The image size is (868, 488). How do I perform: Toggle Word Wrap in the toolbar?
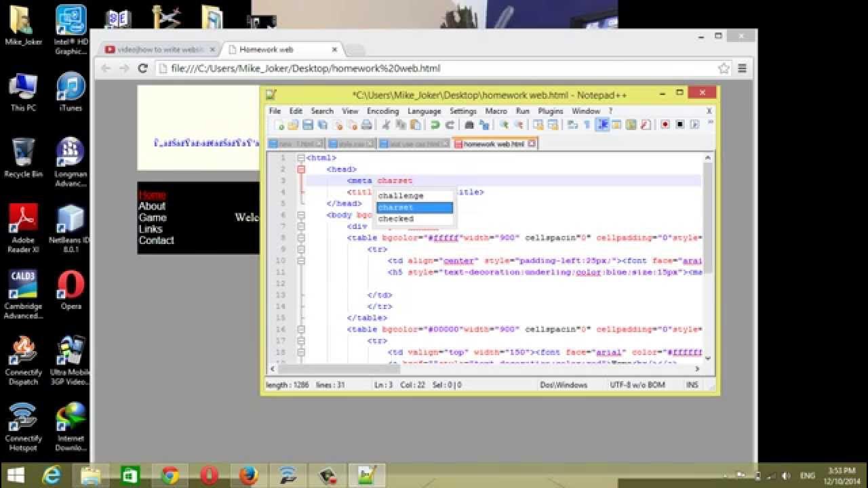(x=572, y=125)
